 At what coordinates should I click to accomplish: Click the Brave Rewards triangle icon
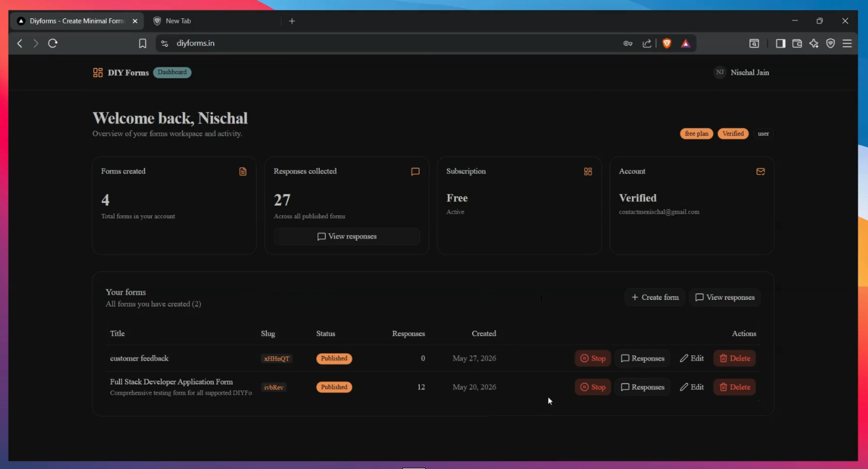[686, 43]
